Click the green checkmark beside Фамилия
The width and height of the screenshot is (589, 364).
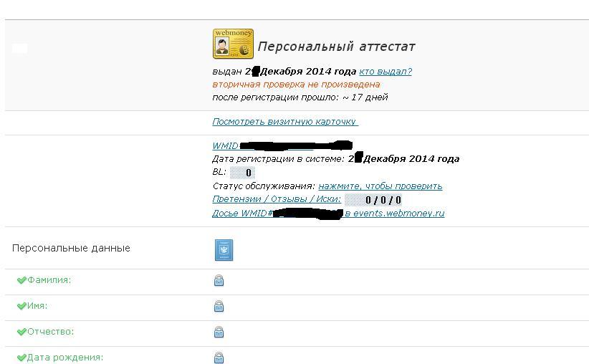tap(21, 280)
